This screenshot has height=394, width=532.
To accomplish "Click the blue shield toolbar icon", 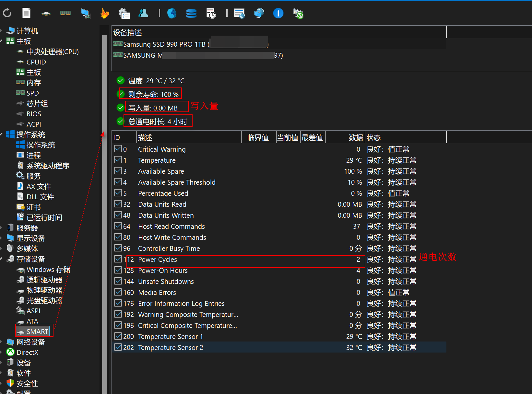I will click(x=172, y=13).
